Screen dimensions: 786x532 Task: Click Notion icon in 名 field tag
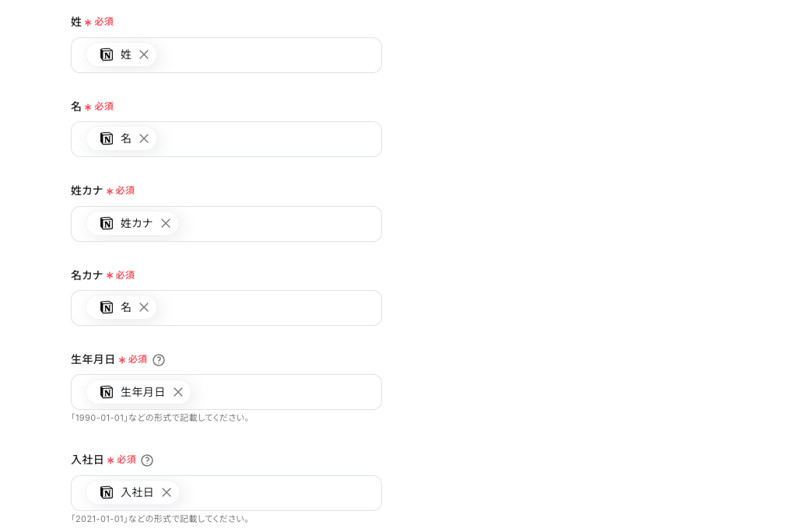107,138
